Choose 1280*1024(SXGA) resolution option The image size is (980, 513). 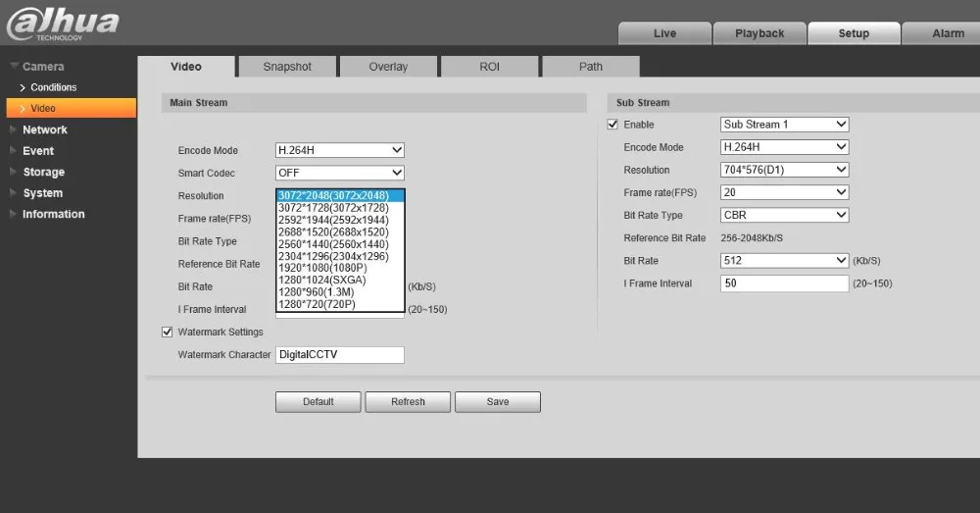[340, 280]
